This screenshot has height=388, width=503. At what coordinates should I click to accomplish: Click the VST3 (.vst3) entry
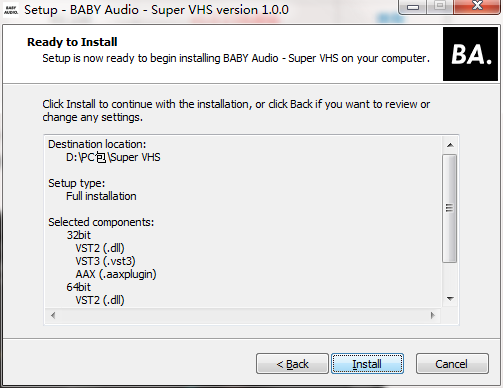105,261
